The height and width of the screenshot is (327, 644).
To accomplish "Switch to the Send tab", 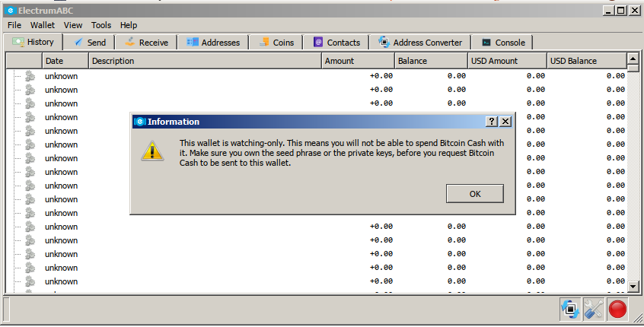I will 90,43.
